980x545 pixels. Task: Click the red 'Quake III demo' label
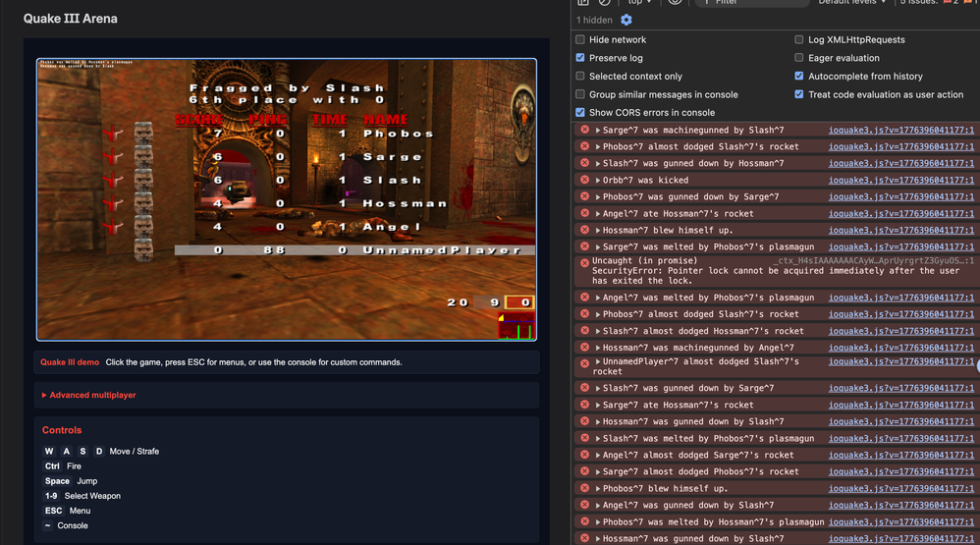70,362
